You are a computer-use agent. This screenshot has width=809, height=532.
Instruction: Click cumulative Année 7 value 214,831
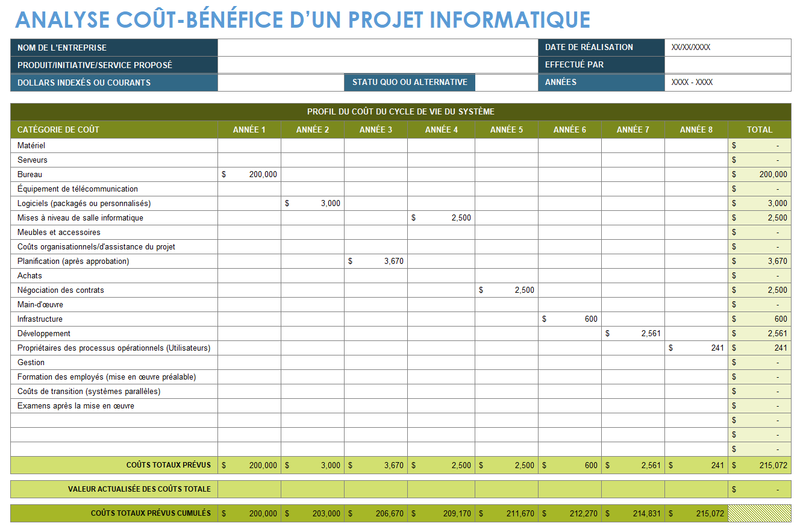(633, 513)
